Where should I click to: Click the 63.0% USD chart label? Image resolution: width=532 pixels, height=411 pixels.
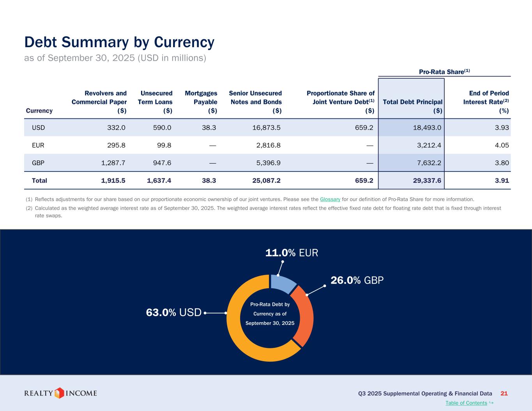(173, 312)
